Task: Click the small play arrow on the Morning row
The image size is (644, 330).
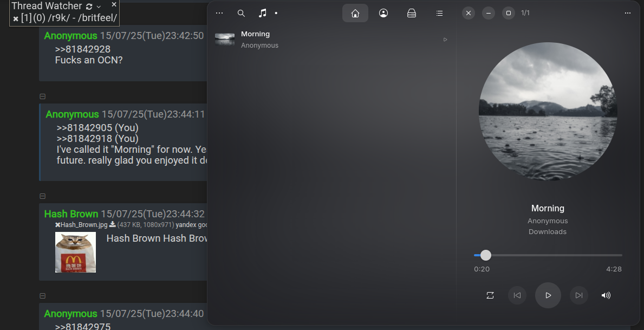Action: coord(445,40)
